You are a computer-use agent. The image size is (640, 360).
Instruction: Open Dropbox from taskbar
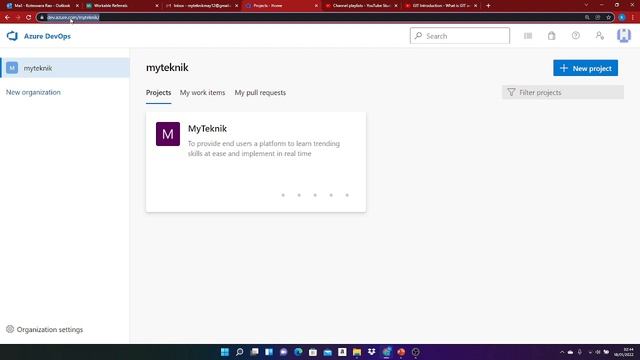[x=372, y=352]
